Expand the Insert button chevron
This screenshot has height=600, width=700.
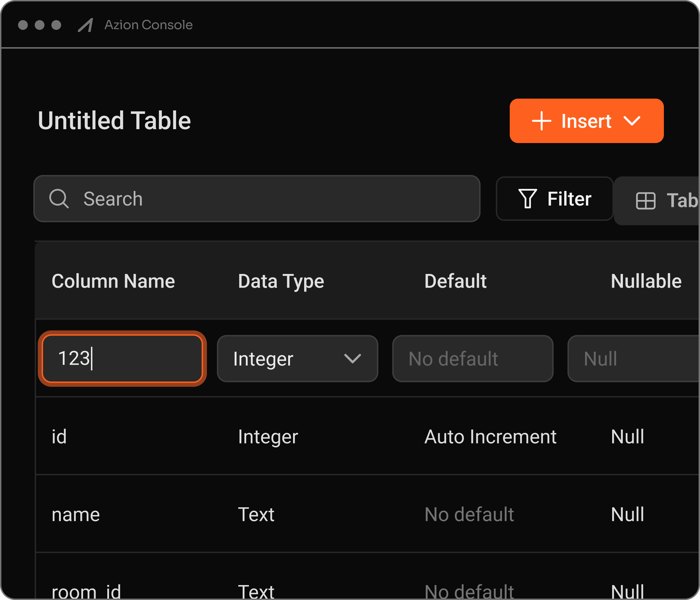click(632, 121)
